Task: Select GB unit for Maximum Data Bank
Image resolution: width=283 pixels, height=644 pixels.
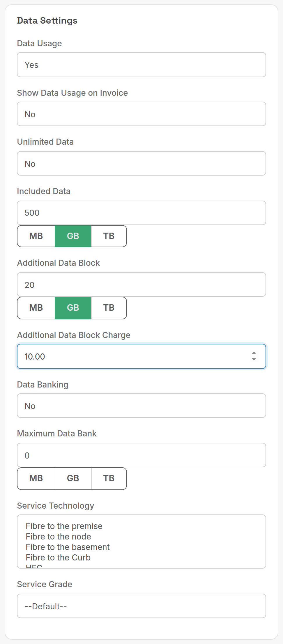Action: tap(73, 479)
